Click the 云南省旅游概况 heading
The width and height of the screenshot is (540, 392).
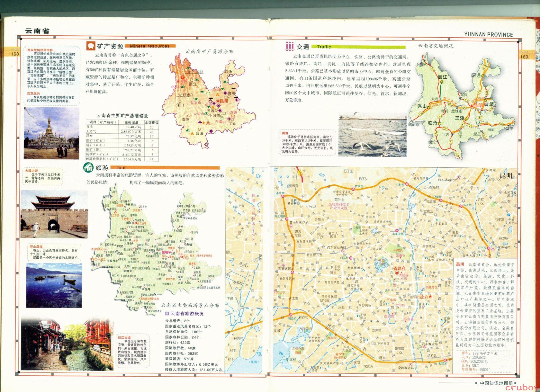pyautogui.click(x=187, y=314)
